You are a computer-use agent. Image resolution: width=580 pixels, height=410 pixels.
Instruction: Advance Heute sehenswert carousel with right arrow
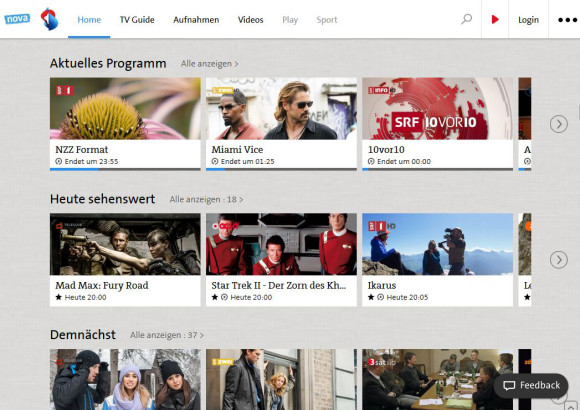pyautogui.click(x=559, y=260)
